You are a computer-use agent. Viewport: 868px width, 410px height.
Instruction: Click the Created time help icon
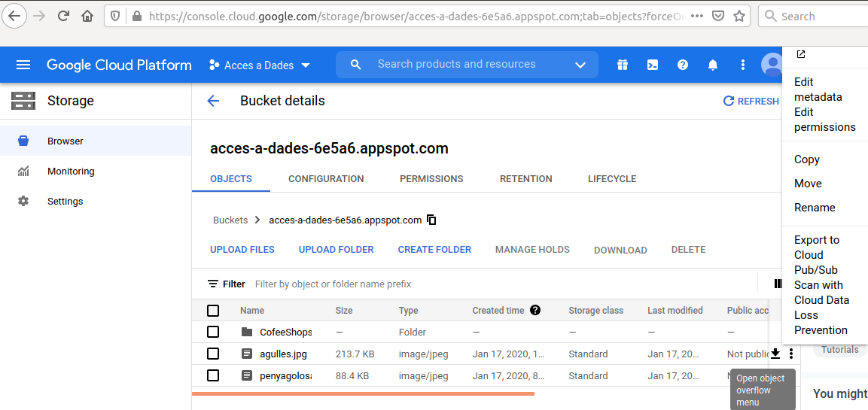(x=535, y=310)
